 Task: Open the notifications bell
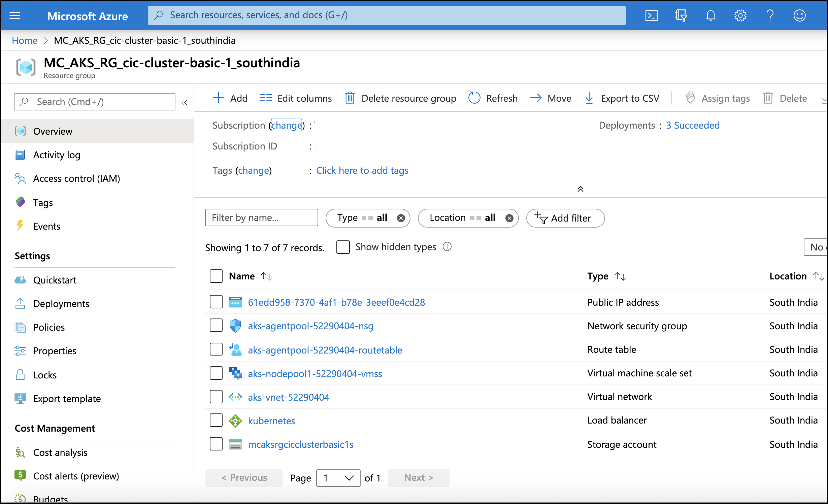710,15
